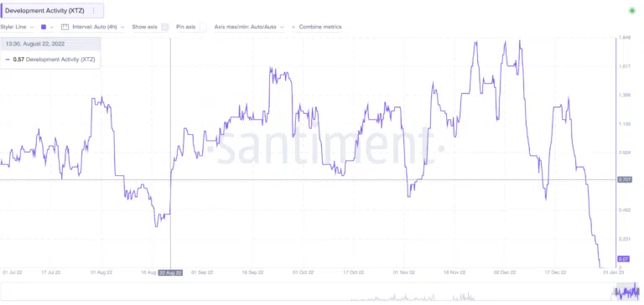
Task: Expand Axis max/min: Auto/Auto dropdown
Action: pos(249,27)
